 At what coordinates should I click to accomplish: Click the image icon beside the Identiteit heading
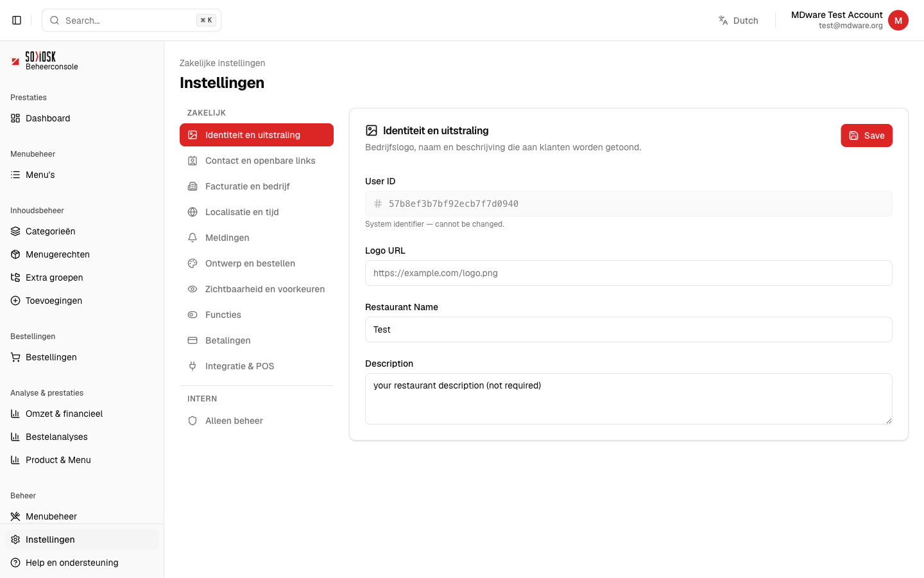372,130
